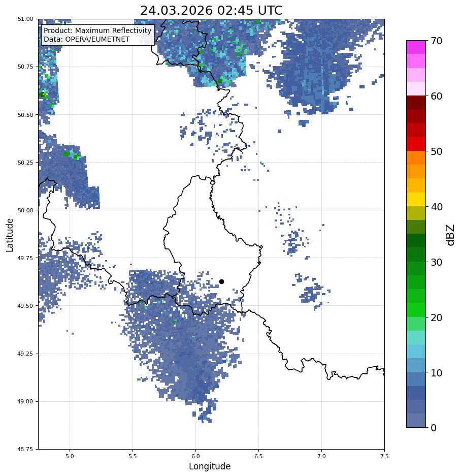Screen dimensions: 461x476
Task: Click the light cyan colorbar segment near 15
Action: pos(416,338)
